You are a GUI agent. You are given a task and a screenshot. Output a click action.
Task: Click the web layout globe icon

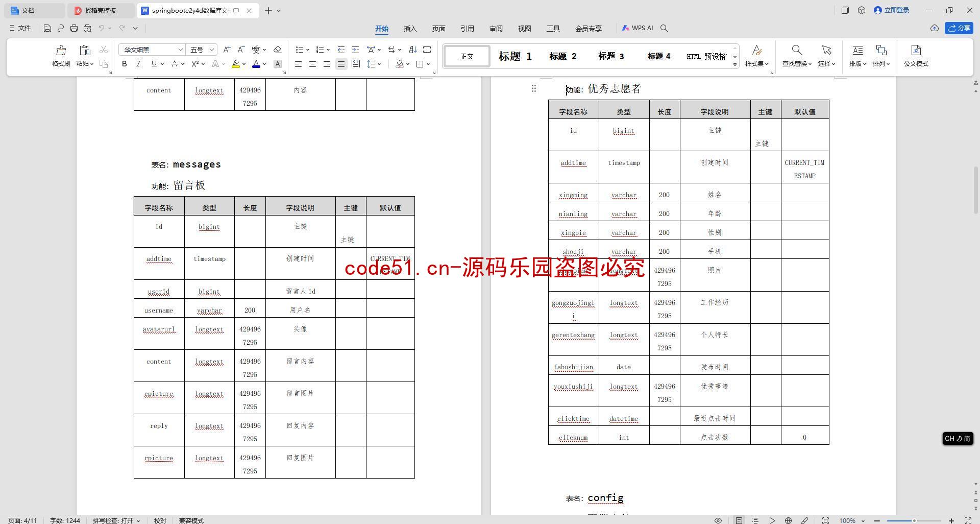point(788,520)
